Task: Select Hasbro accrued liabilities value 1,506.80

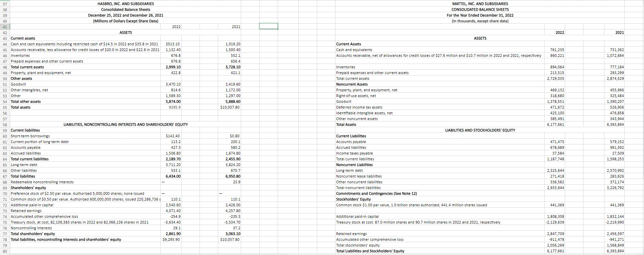Action: click(173, 153)
